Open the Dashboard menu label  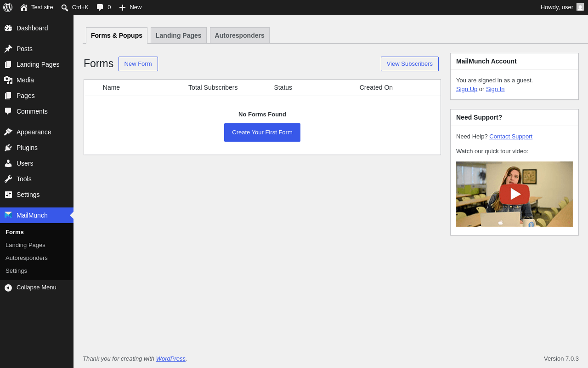point(32,28)
